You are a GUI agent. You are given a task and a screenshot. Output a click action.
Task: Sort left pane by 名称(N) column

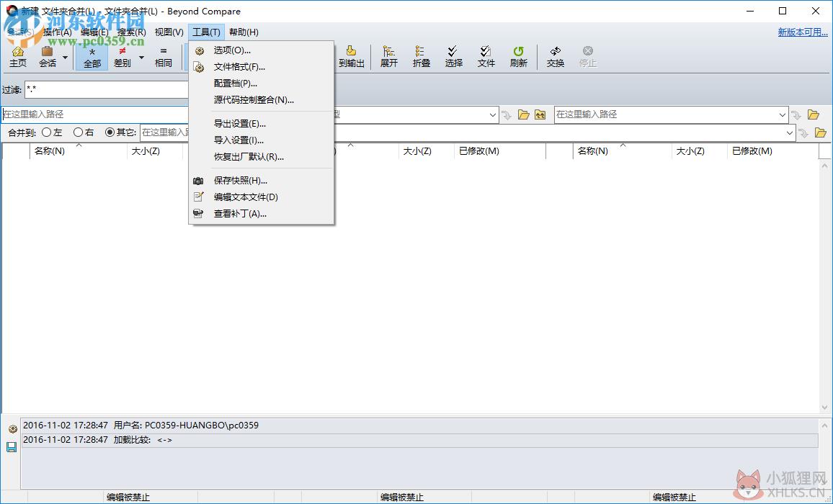click(79, 150)
